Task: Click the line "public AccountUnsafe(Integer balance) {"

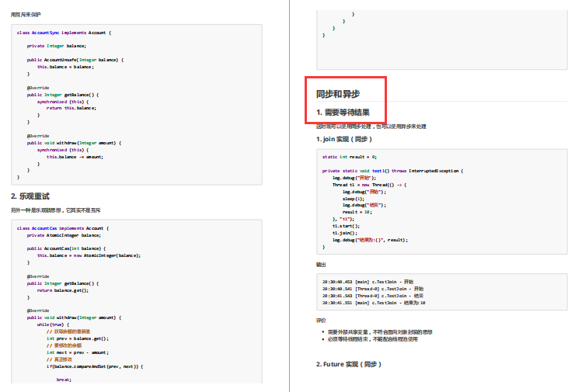Action: (75, 60)
